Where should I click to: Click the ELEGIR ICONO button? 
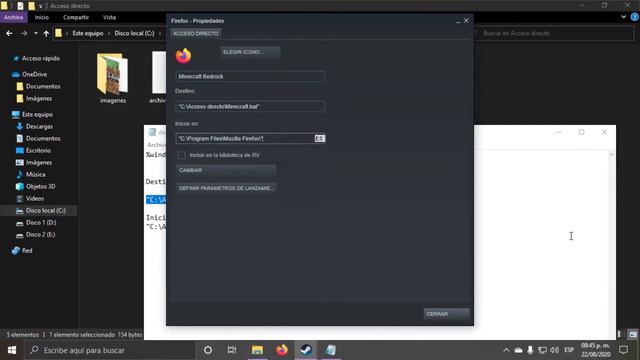[x=250, y=52]
